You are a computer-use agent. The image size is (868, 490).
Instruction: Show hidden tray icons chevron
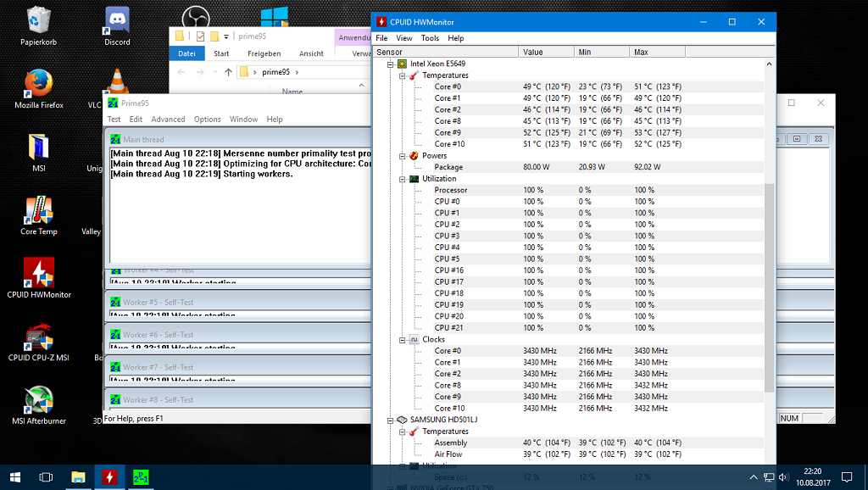coord(754,476)
